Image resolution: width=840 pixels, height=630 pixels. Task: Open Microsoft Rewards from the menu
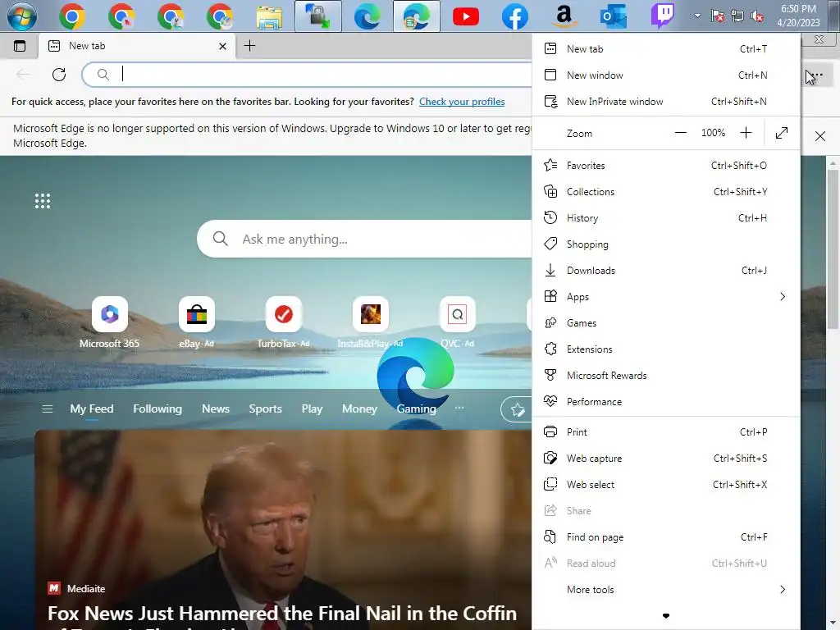[666, 376]
